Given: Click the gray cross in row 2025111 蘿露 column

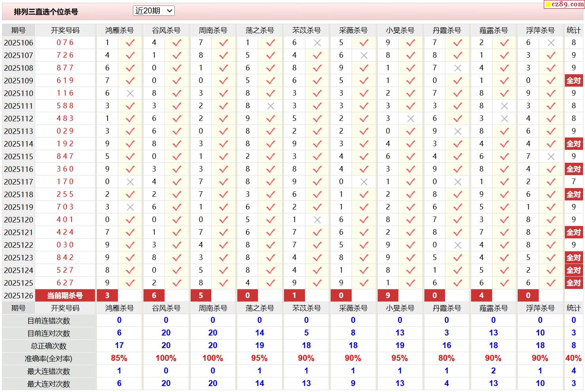Looking at the screenshot, I should (504, 106).
